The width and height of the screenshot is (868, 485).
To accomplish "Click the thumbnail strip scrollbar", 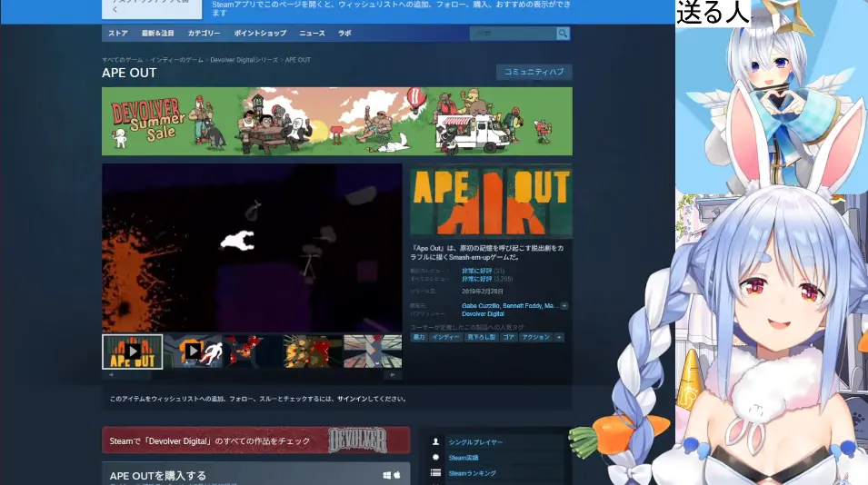I will [252, 374].
